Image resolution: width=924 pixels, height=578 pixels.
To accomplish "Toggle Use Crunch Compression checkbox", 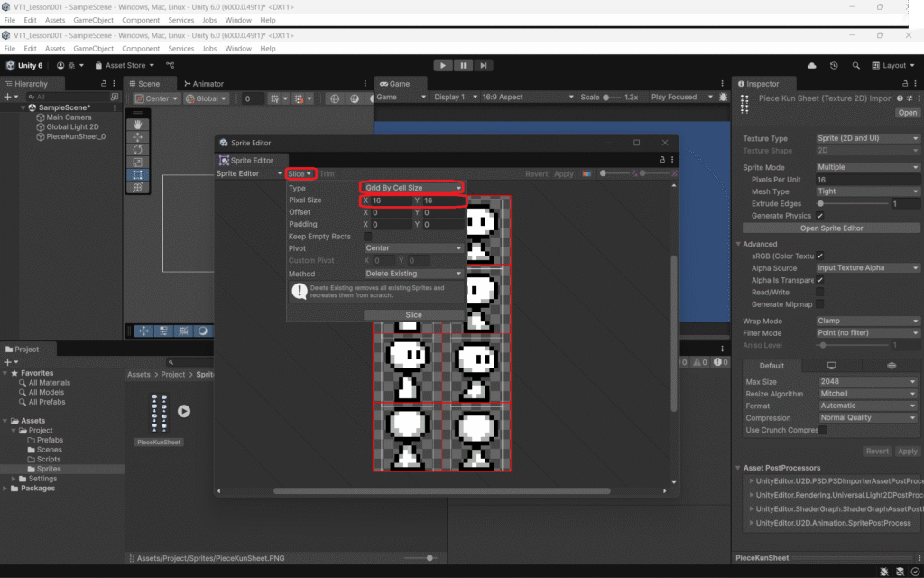I will (x=823, y=430).
